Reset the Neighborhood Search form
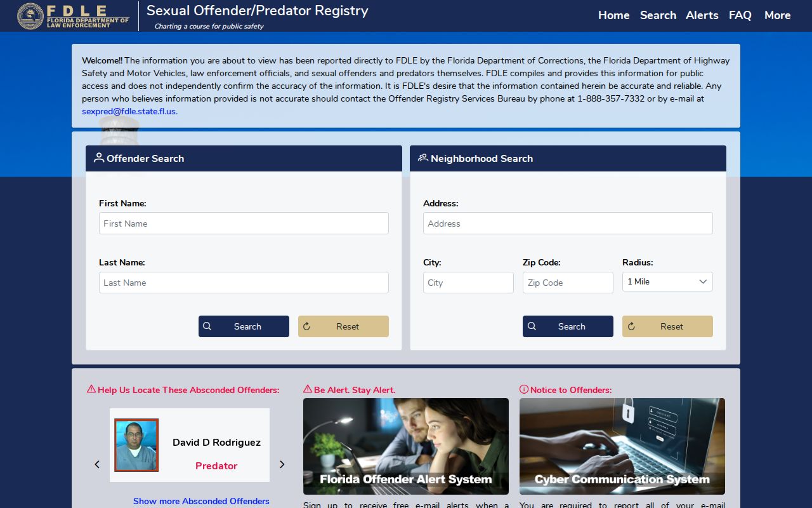The image size is (812, 508). click(667, 326)
